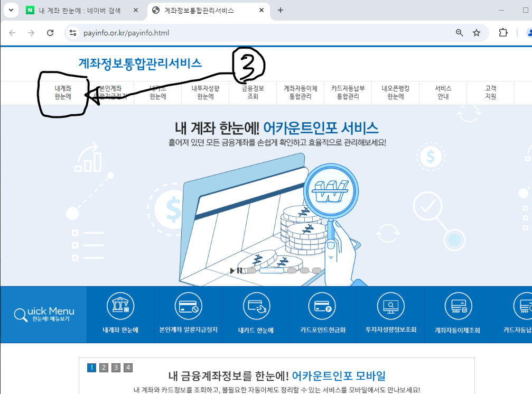This screenshot has width=532, height=394.
Task: Click the 계좌정보통합관리서비스 logo
Action: tap(140, 63)
